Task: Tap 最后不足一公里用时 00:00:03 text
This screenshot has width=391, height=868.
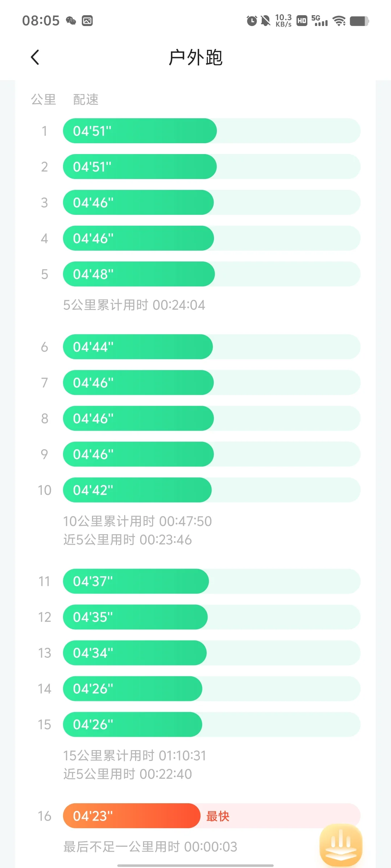Action: 150,846
